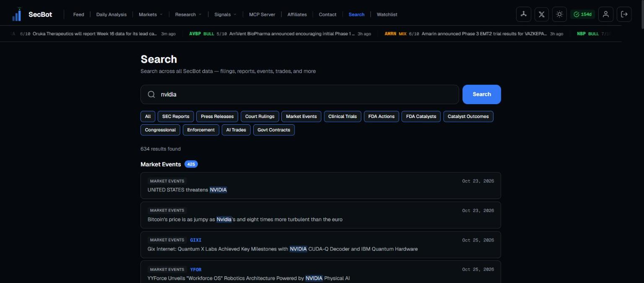644x283 pixels.
Task: Open the Watchlist page
Action: tap(387, 14)
